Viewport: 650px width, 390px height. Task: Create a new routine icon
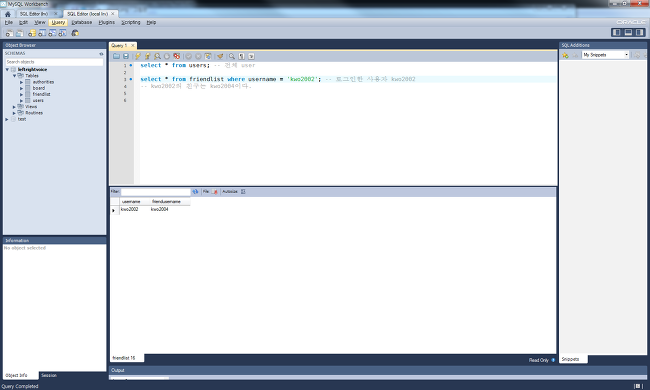[x=62, y=33]
